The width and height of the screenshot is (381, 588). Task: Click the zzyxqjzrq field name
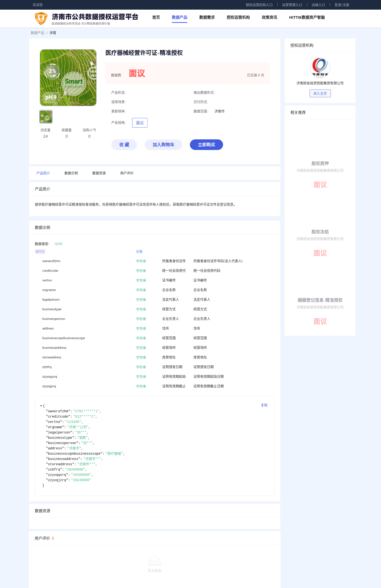[49, 386]
